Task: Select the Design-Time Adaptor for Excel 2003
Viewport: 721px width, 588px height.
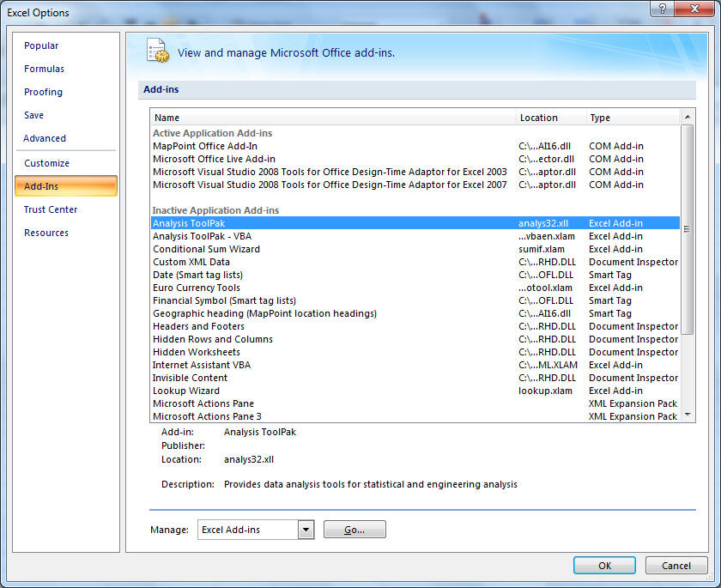Action: [x=415, y=172]
